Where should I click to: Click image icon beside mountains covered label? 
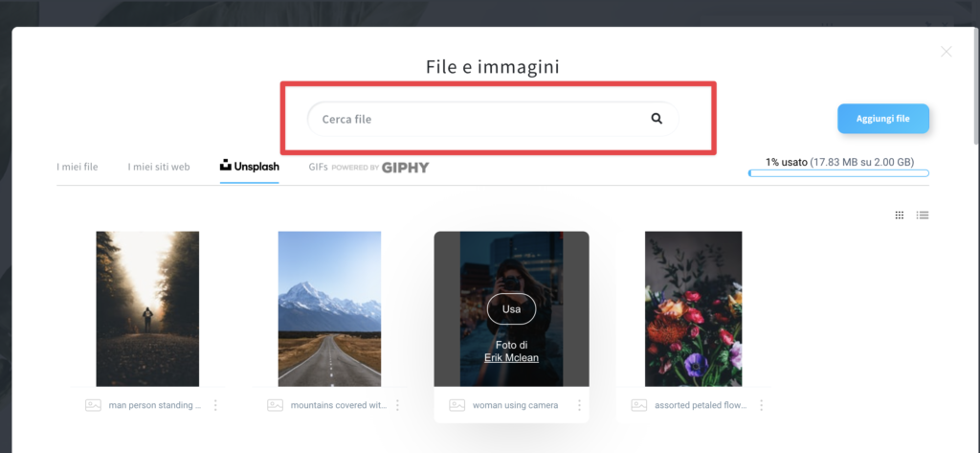tap(275, 405)
